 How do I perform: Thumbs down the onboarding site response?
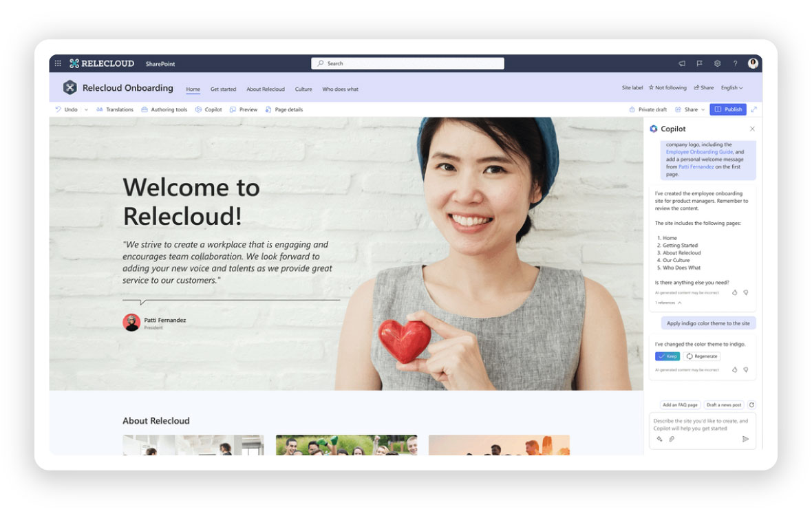point(746,292)
